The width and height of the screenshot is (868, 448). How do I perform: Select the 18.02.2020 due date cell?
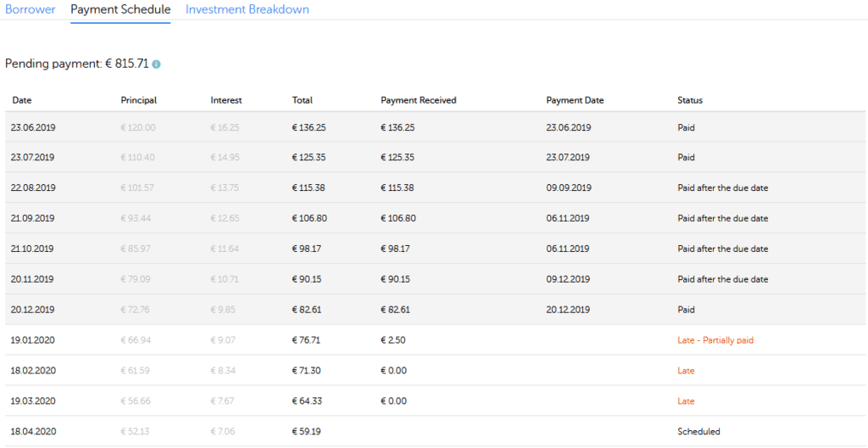point(33,371)
